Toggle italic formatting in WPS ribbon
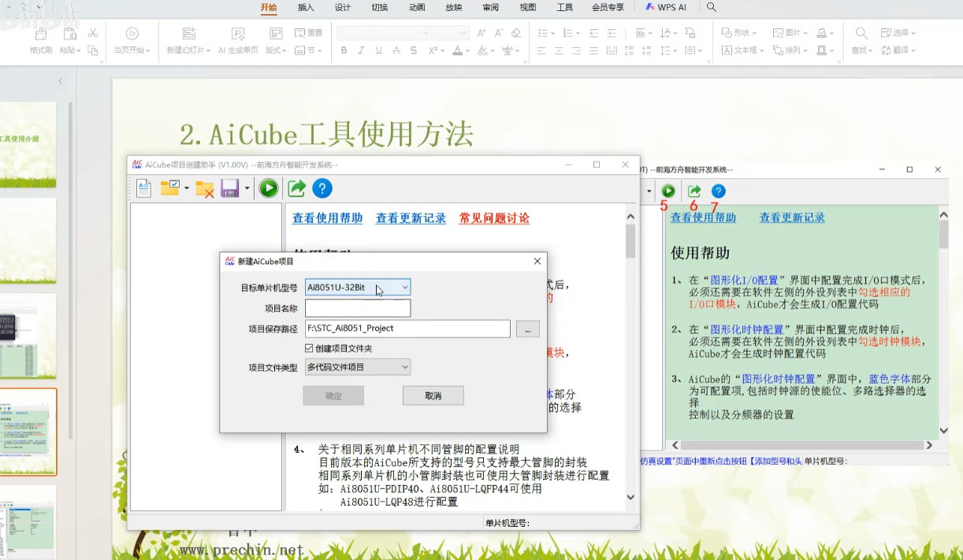The width and height of the screenshot is (963, 560). (360, 50)
